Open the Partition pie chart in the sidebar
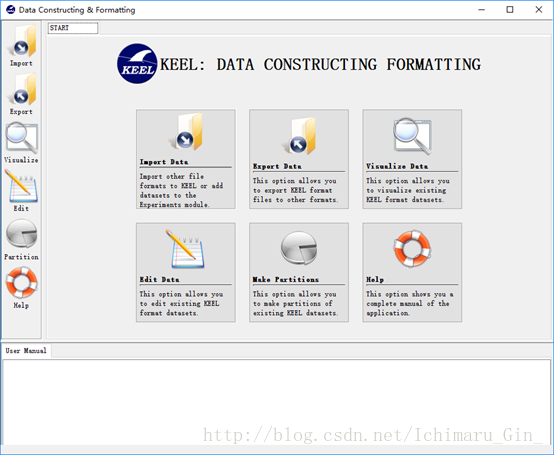Image resolution: width=554 pixels, height=455 pixels. pyautogui.click(x=22, y=234)
